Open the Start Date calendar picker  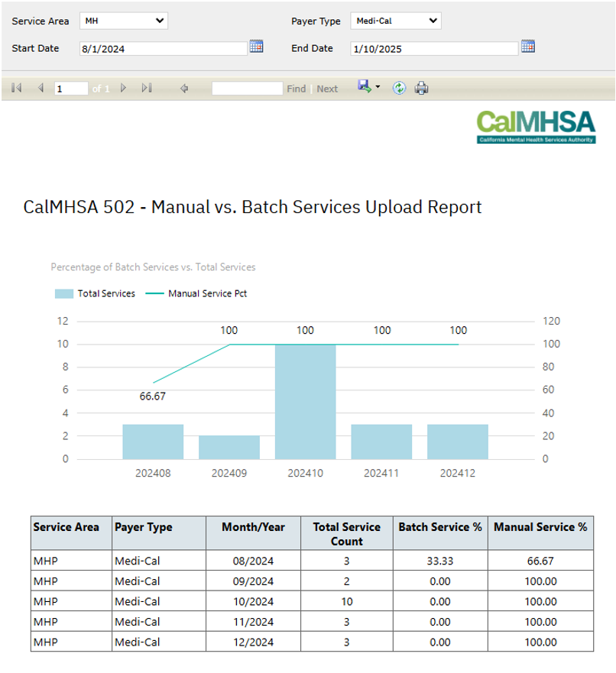tap(256, 47)
